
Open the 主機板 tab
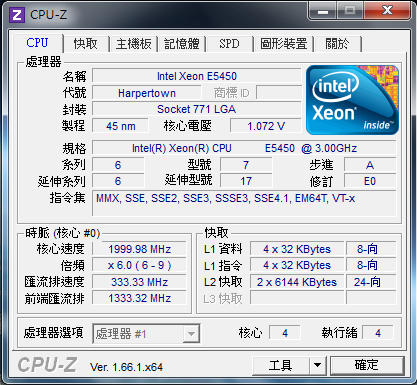(x=133, y=44)
